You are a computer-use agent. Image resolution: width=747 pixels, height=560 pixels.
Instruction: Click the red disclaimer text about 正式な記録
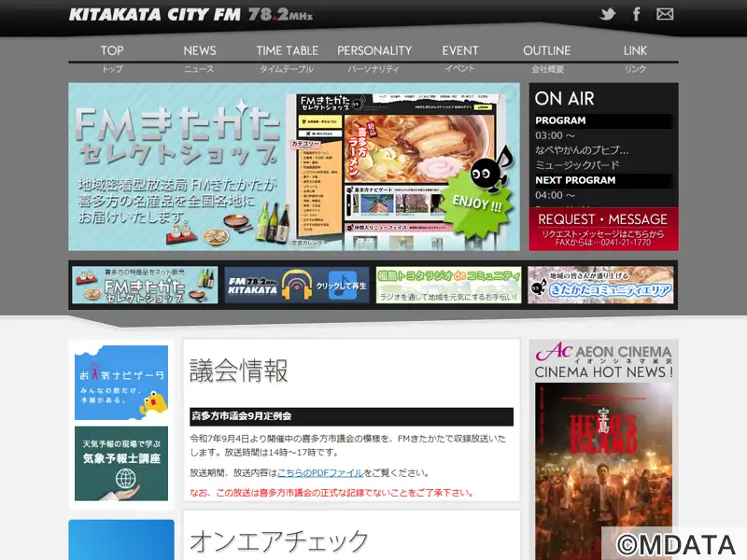(331, 493)
